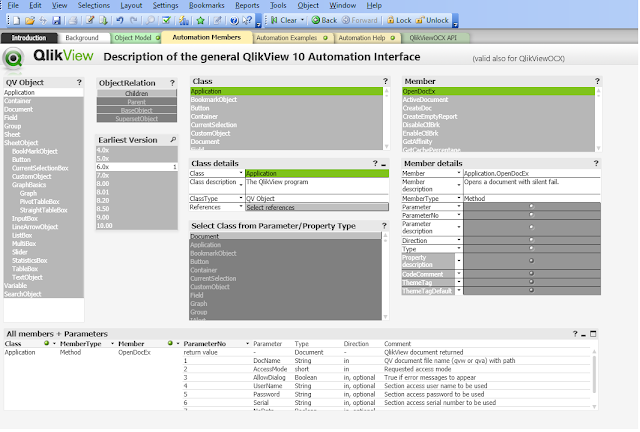Click the Redo arrow icon
The image size is (640, 432).
click(133, 20)
